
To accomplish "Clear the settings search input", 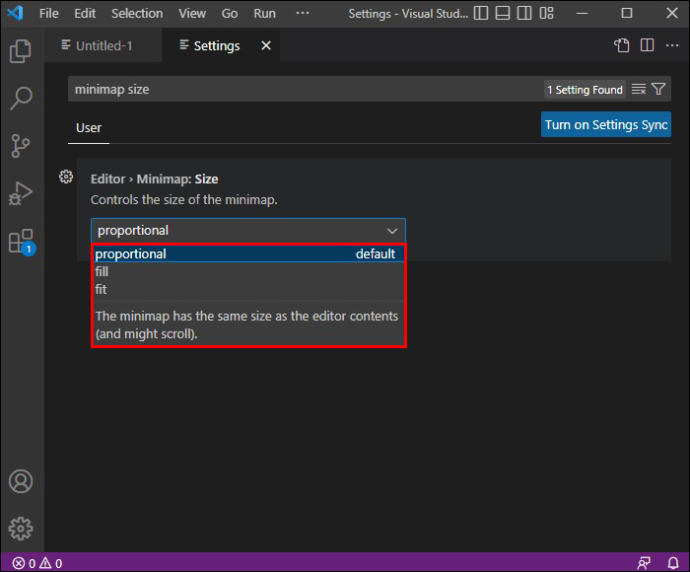I will click(639, 89).
